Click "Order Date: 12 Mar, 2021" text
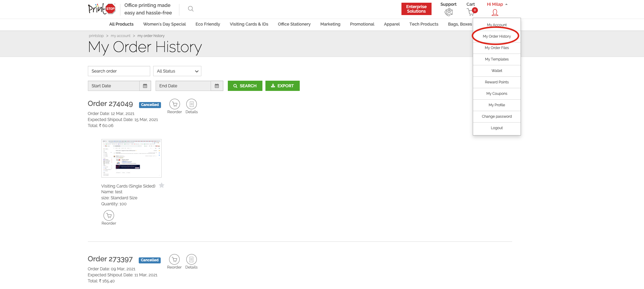 coord(111,113)
